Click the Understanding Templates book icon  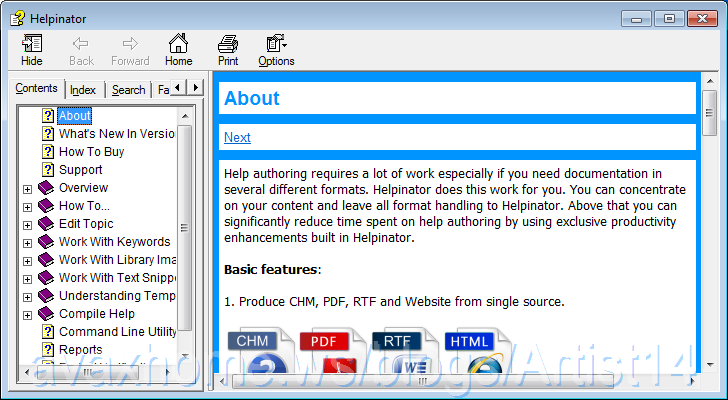coord(46,296)
